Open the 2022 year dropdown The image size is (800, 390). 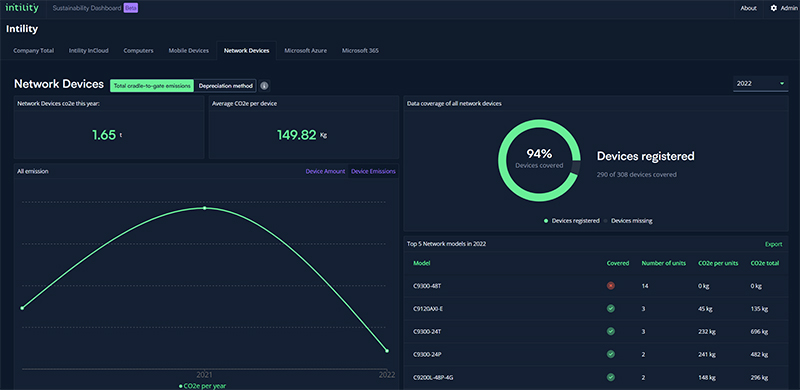click(x=760, y=84)
